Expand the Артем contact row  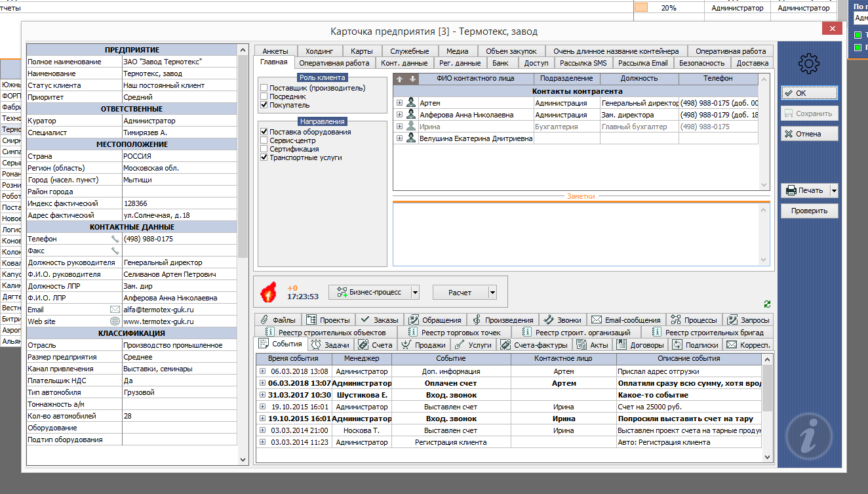(399, 103)
